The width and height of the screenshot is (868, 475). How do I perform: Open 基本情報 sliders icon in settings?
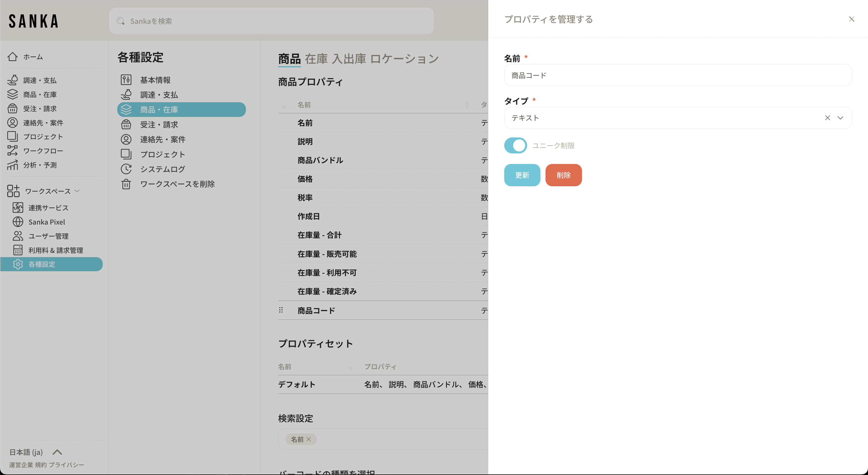point(126,80)
